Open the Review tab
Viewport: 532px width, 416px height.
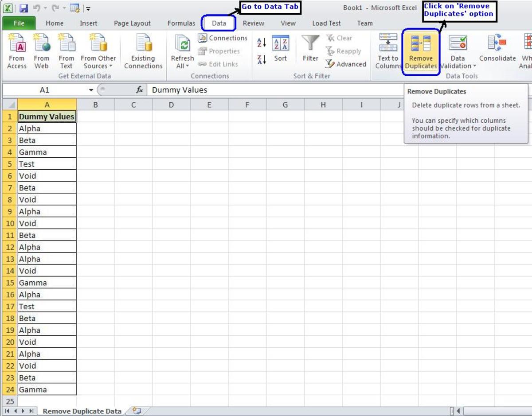pos(253,23)
